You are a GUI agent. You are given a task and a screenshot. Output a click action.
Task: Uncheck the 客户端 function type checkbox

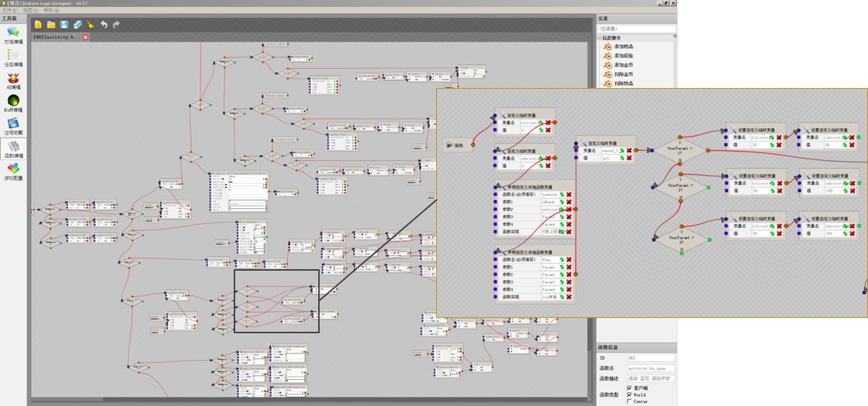[x=630, y=388]
